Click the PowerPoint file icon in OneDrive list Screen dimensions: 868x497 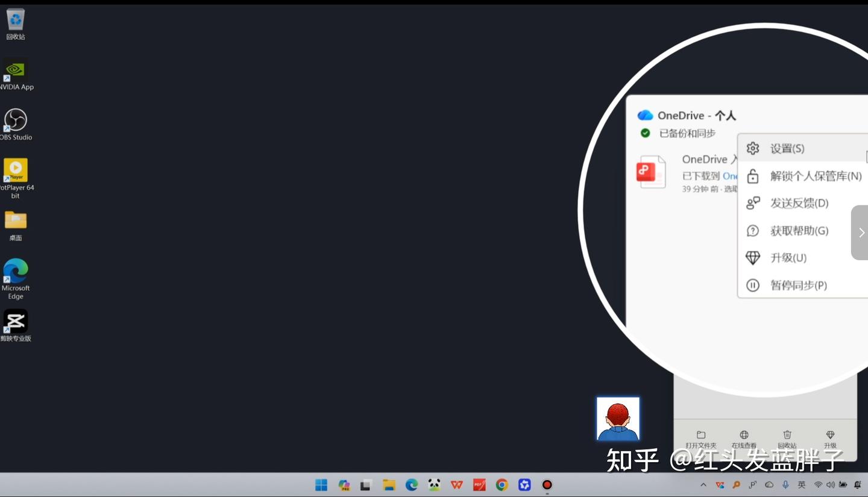click(651, 172)
